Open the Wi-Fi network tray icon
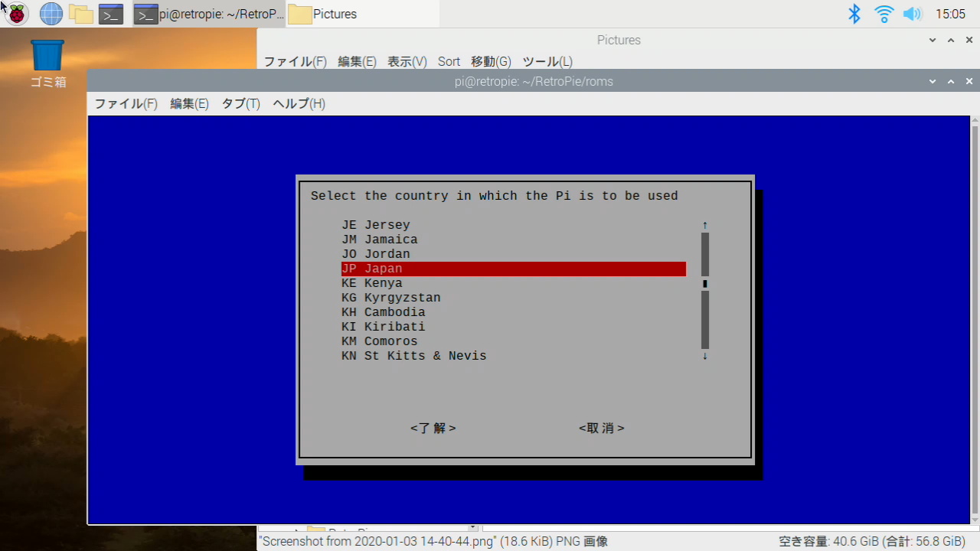 pyautogui.click(x=884, y=13)
